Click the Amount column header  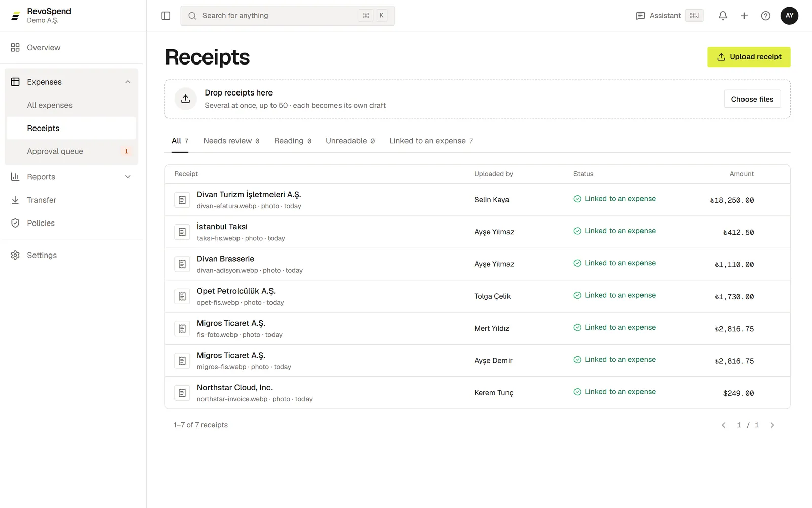tap(741, 174)
